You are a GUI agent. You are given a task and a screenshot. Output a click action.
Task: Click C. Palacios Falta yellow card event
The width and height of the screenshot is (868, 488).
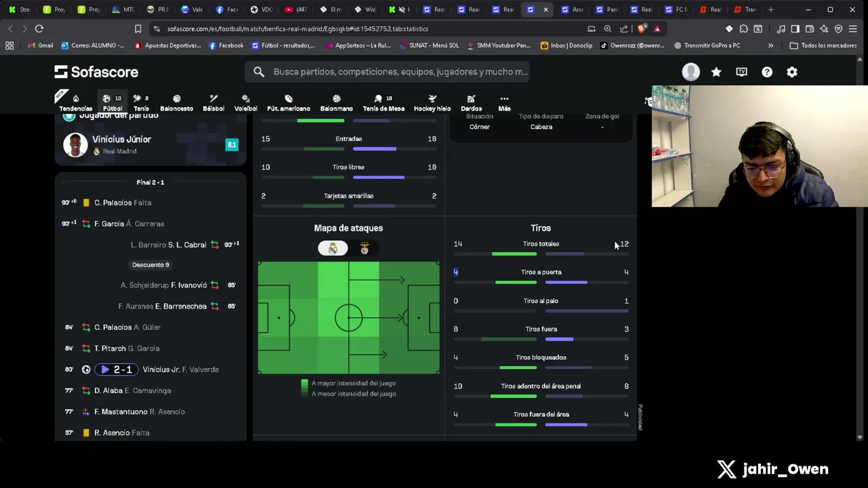(151, 203)
